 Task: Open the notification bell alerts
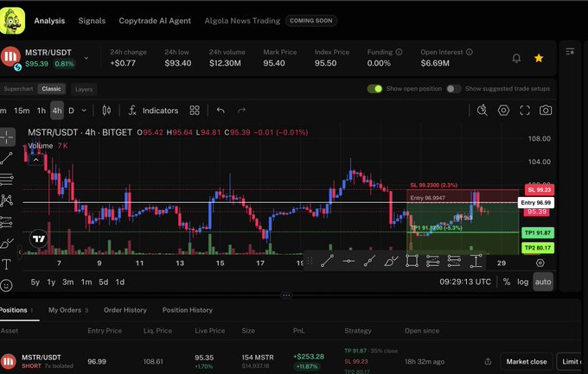tap(516, 58)
